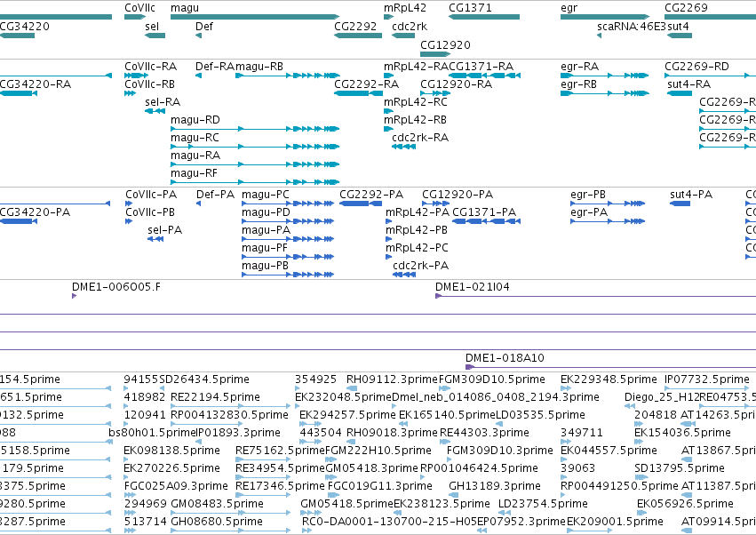Click transcript magu-RA

tap(255, 164)
